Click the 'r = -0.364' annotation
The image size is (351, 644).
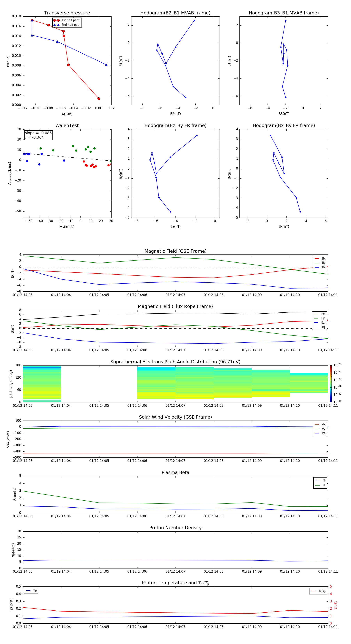[35, 138]
